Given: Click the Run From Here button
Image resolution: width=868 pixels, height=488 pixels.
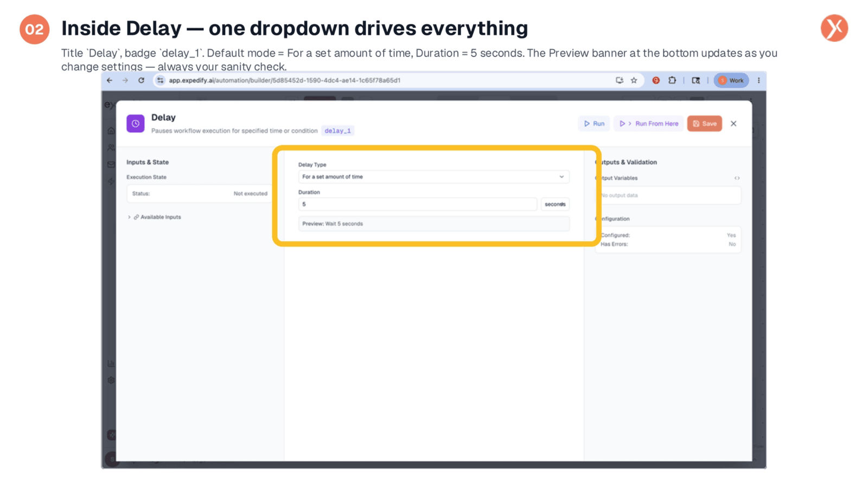Looking at the screenshot, I should point(649,124).
